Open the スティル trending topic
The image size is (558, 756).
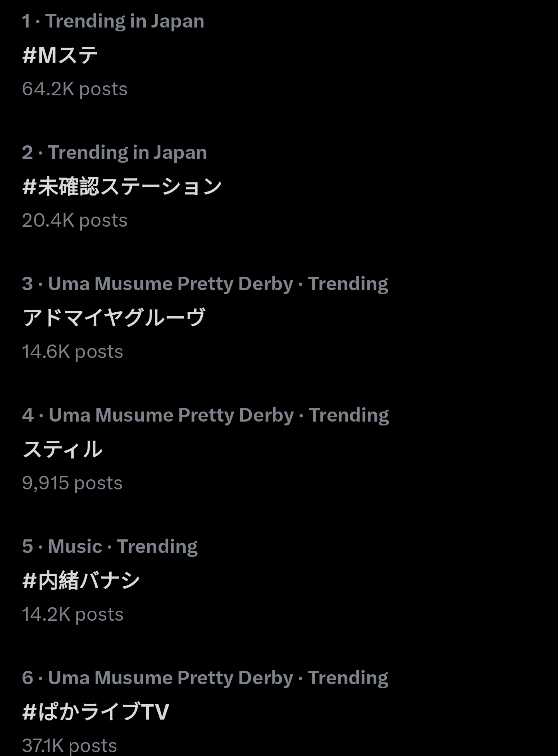pos(62,449)
